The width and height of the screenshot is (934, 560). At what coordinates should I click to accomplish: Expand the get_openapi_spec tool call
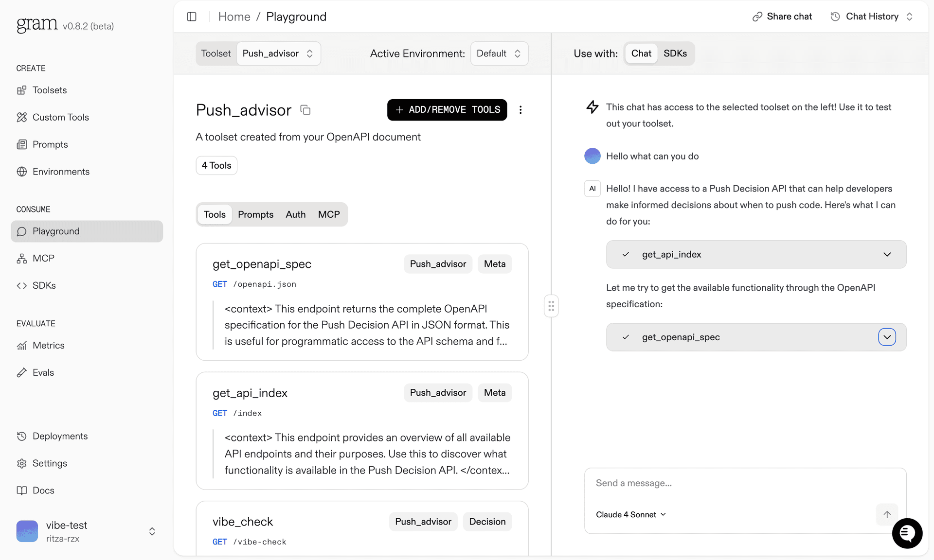887,337
